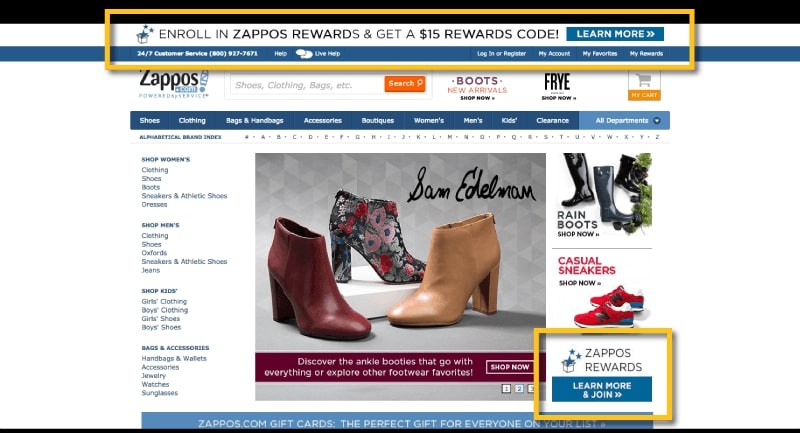This screenshot has height=433, width=800.
Task: Select letter Z in alphabetical brand index
Action: 657,137
